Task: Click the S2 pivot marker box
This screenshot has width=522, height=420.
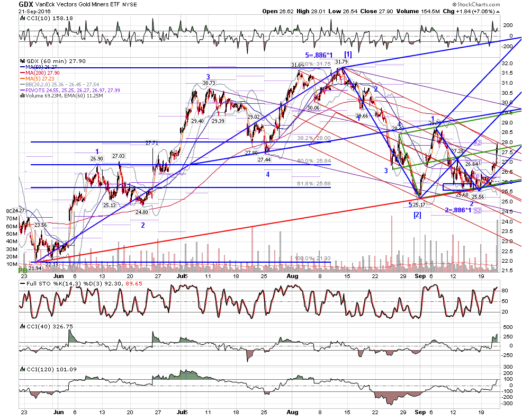Action: click(x=478, y=210)
